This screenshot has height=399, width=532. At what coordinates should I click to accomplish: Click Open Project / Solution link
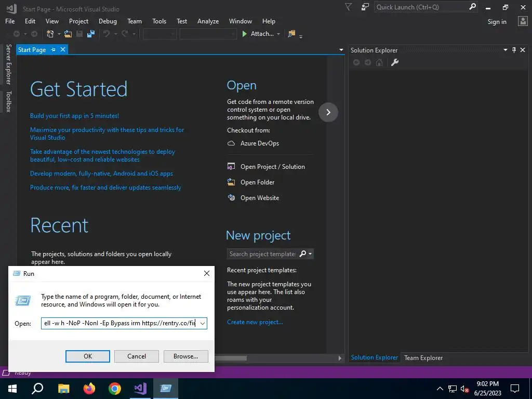tap(272, 167)
